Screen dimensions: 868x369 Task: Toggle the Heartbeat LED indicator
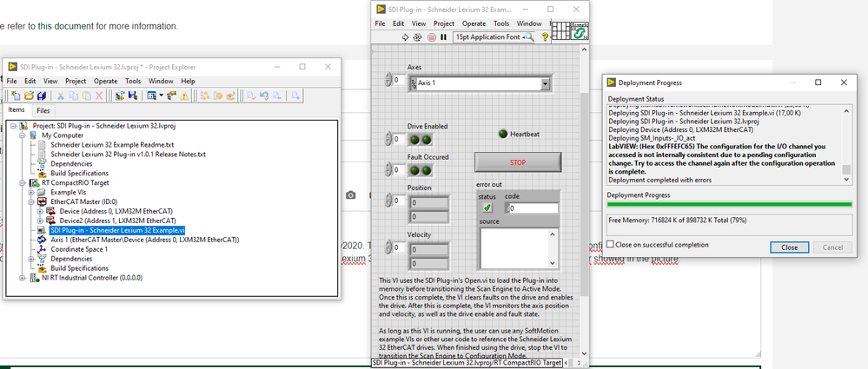pyautogui.click(x=503, y=134)
